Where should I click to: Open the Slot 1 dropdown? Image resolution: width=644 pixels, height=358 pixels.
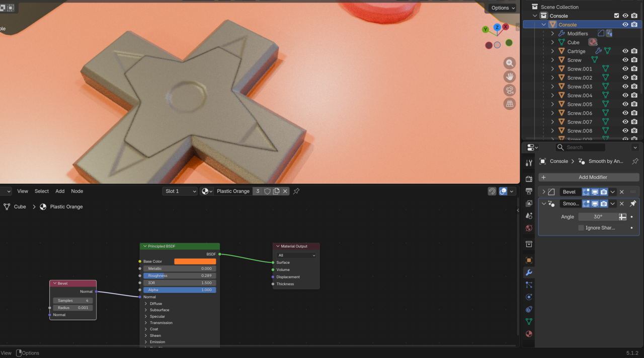point(180,191)
